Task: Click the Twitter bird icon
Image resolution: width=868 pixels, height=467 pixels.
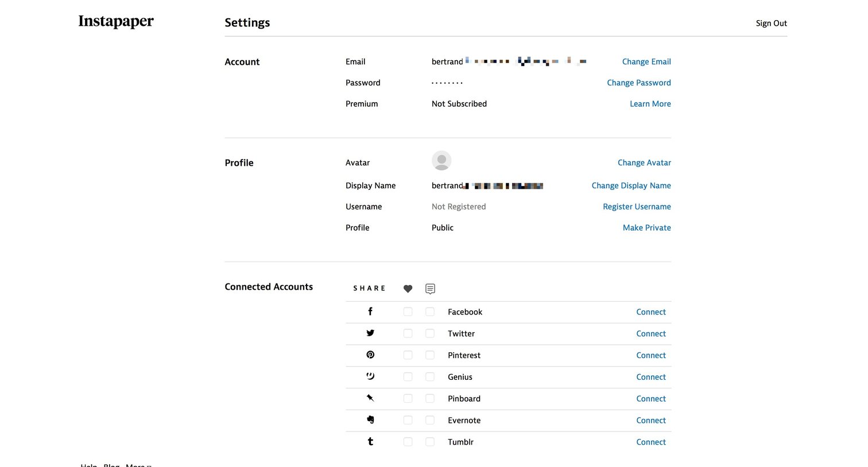Action: pos(370,333)
